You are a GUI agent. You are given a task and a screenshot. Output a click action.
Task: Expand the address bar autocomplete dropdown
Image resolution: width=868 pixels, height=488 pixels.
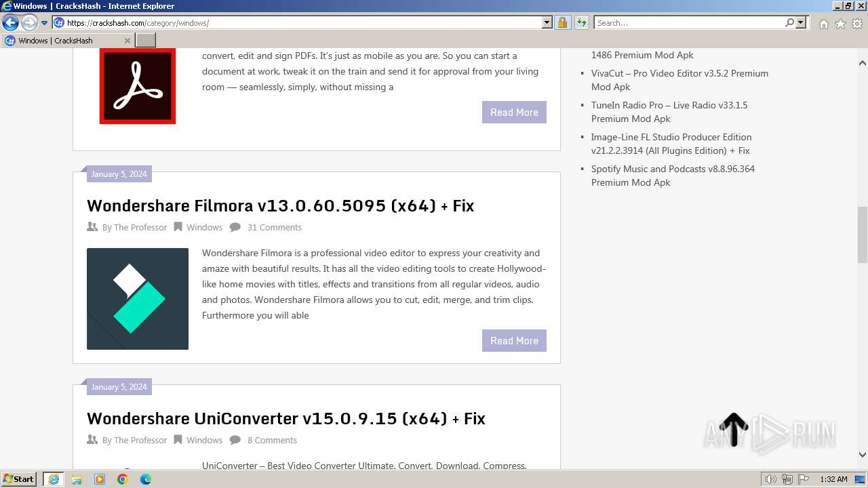547,22
